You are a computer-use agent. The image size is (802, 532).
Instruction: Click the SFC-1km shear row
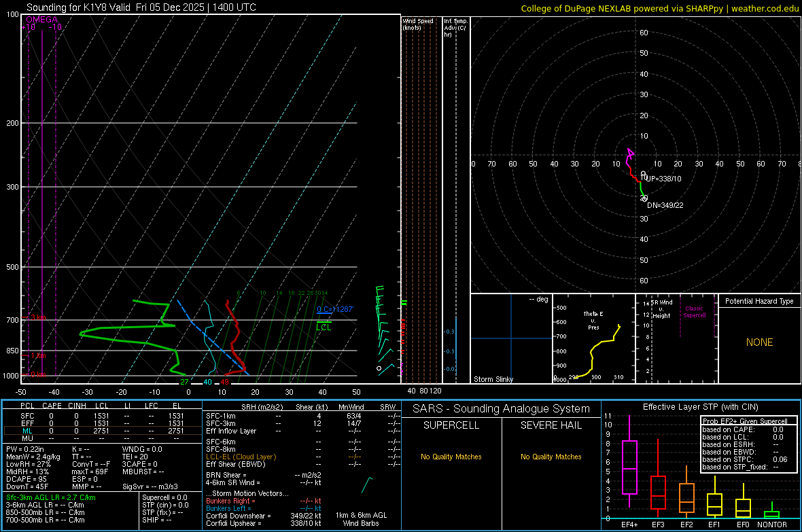coord(303,416)
